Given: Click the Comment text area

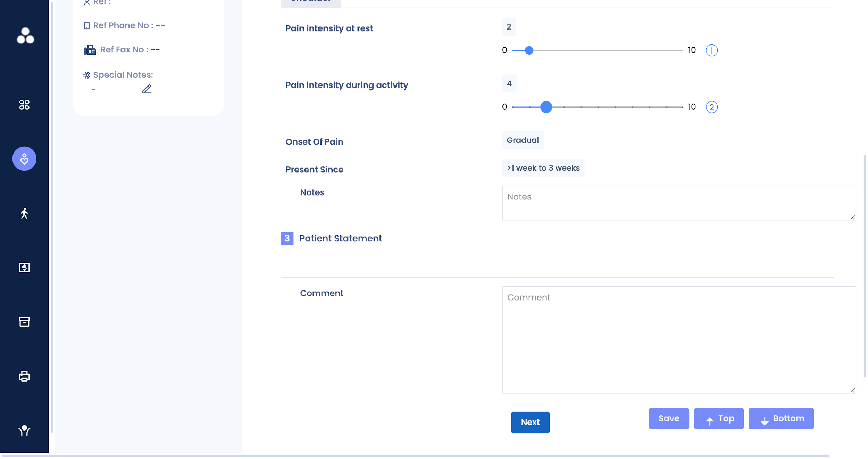Looking at the screenshot, I should 678,340.
